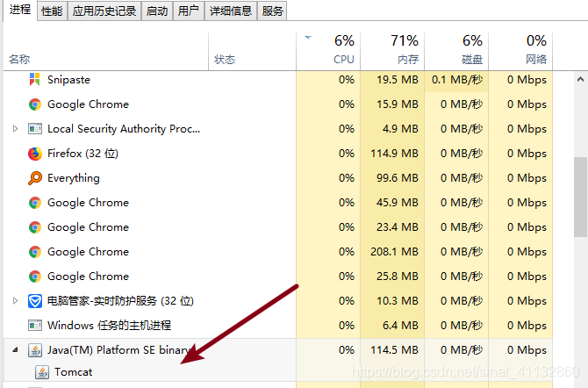Sort by the 内存 column header
Image resolution: width=588 pixels, height=388 pixels.
coord(392,52)
